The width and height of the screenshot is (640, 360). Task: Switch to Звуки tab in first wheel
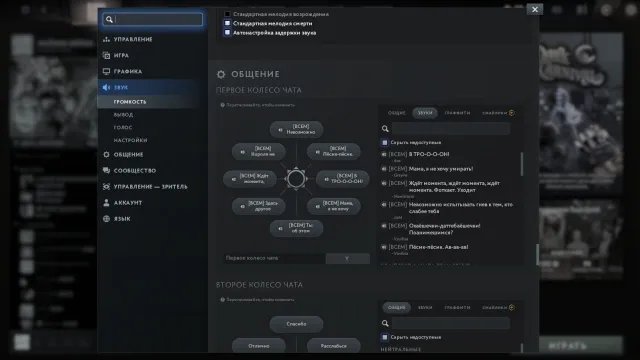tap(425, 113)
